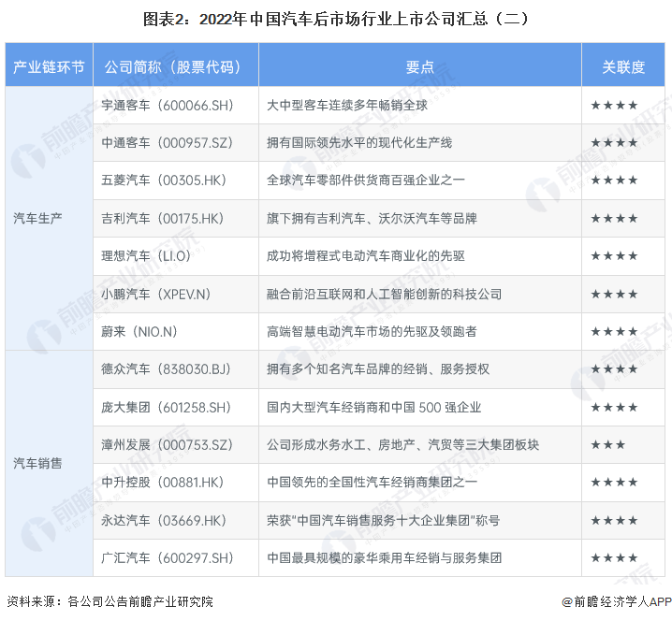Click 永达汽车（03669.HK） cell
Image resolution: width=672 pixels, height=621 pixels.
pos(176,520)
